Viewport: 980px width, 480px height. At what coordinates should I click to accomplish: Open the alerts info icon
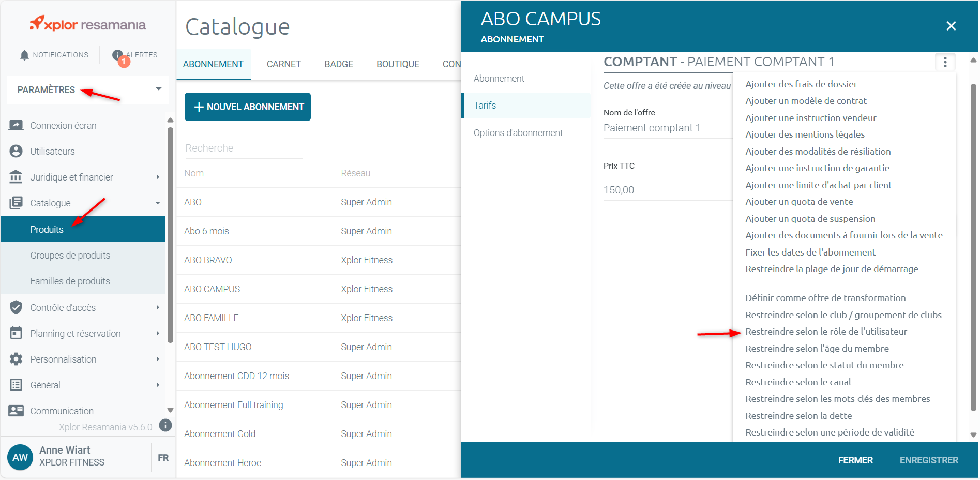117,55
